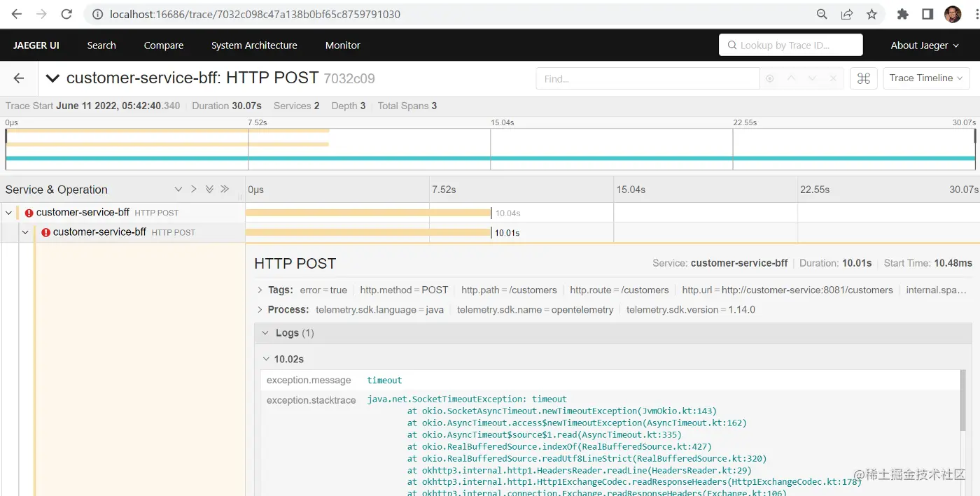Focus matched spans target icon
Viewport: 980px width, 496px height.
tap(770, 78)
